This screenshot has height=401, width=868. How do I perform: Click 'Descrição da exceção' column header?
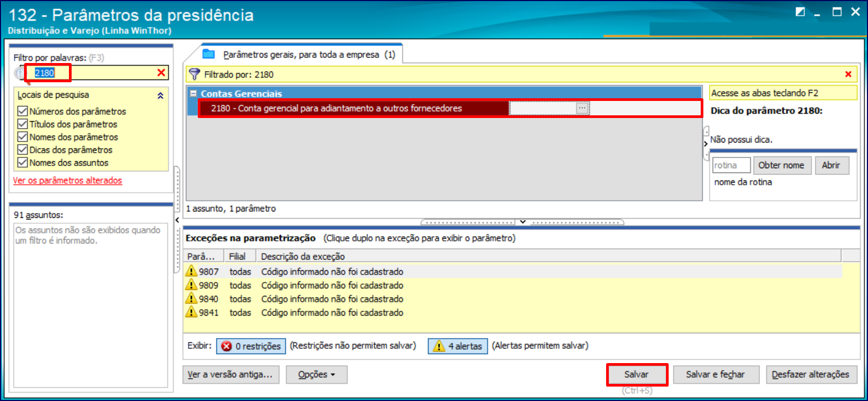point(548,256)
